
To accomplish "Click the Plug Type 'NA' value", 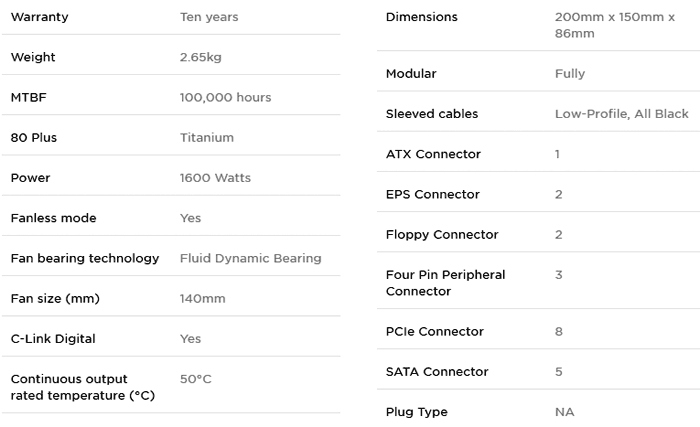I will click(x=564, y=412).
